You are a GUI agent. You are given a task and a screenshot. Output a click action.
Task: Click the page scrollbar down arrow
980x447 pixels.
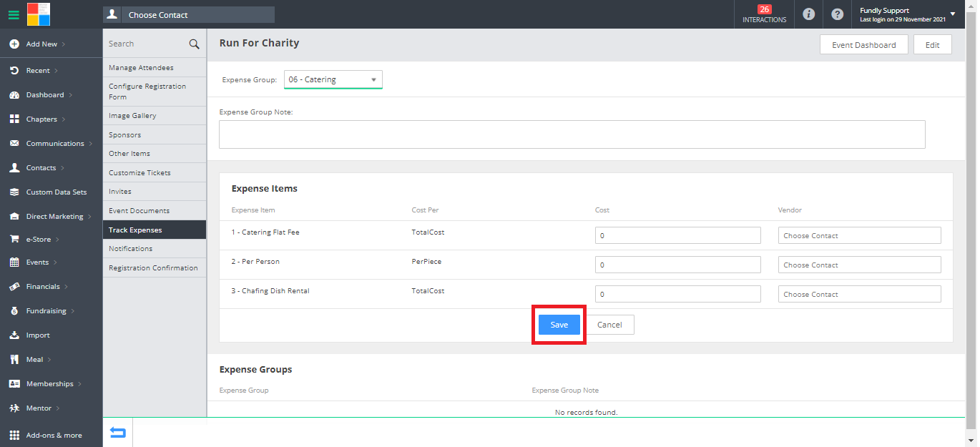tap(971, 441)
